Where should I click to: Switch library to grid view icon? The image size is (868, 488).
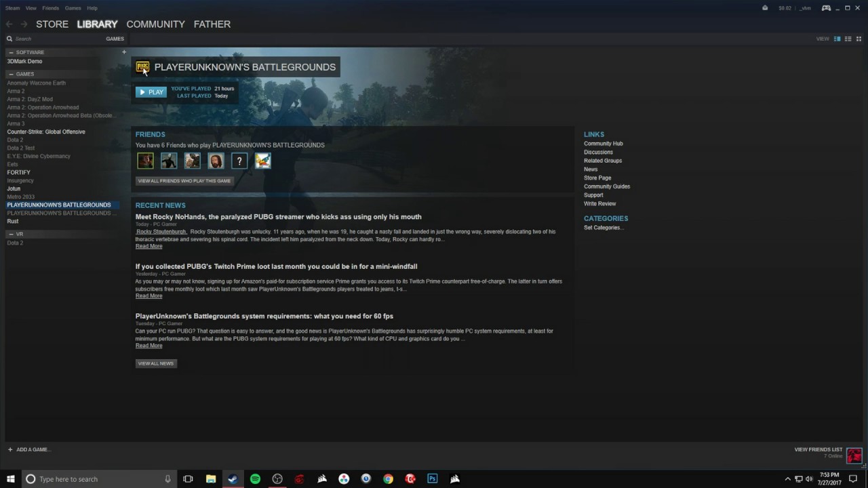(859, 39)
